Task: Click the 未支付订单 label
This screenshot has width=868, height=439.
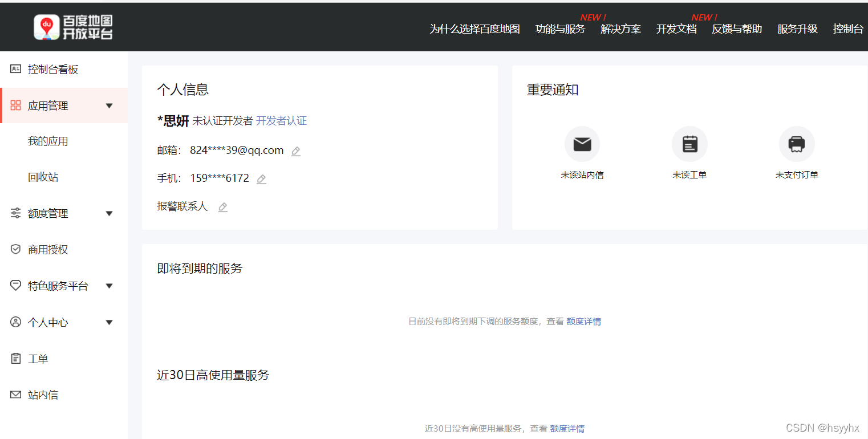Action: pyautogui.click(x=797, y=175)
